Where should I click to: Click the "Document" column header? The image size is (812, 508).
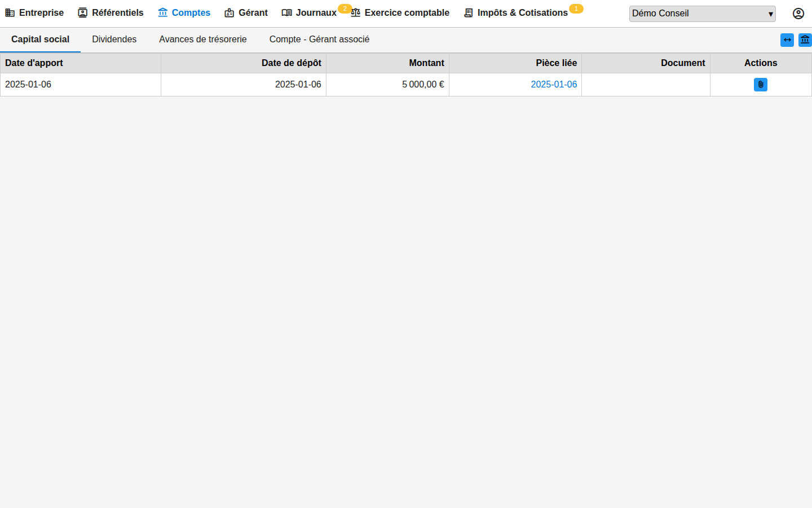pyautogui.click(x=646, y=63)
